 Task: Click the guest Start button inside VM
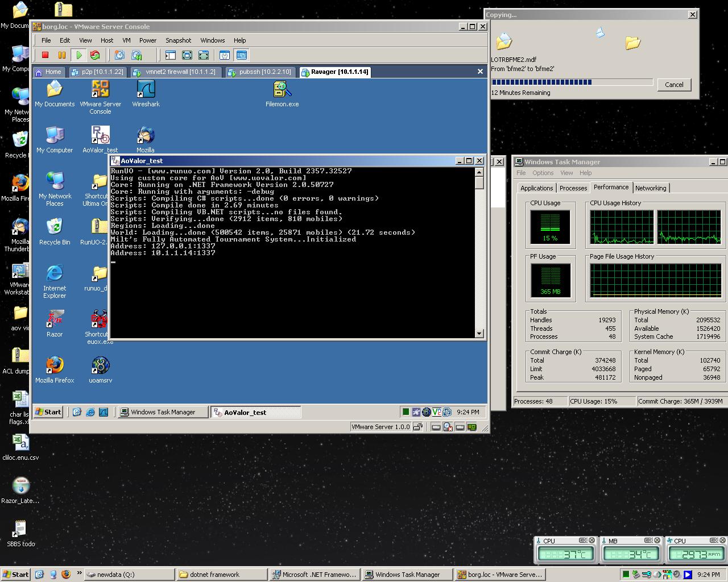pos(48,412)
